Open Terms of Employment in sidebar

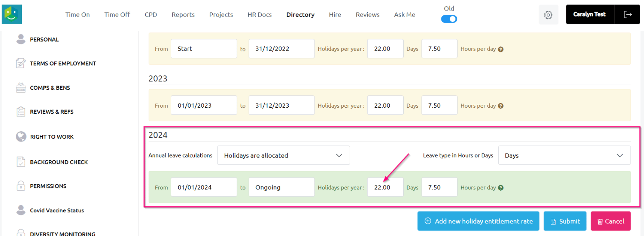tap(63, 63)
